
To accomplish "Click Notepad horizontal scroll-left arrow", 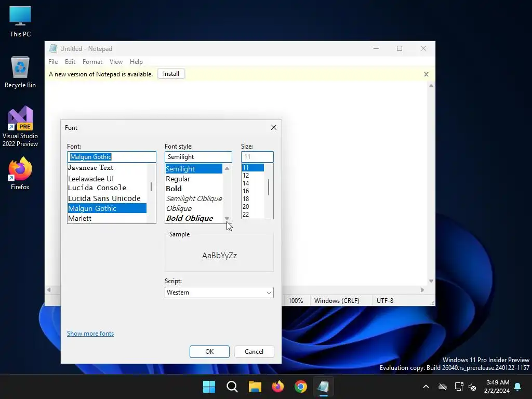I will (x=49, y=290).
